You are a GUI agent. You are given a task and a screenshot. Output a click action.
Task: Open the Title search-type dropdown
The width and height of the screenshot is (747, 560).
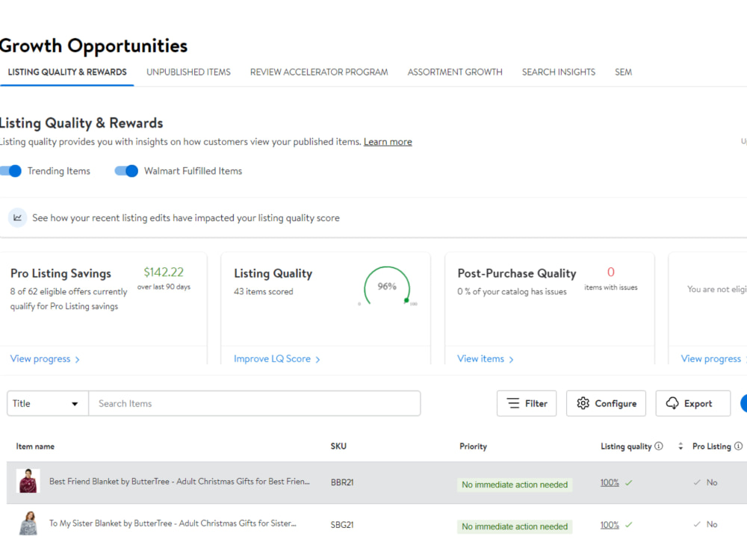pos(48,403)
